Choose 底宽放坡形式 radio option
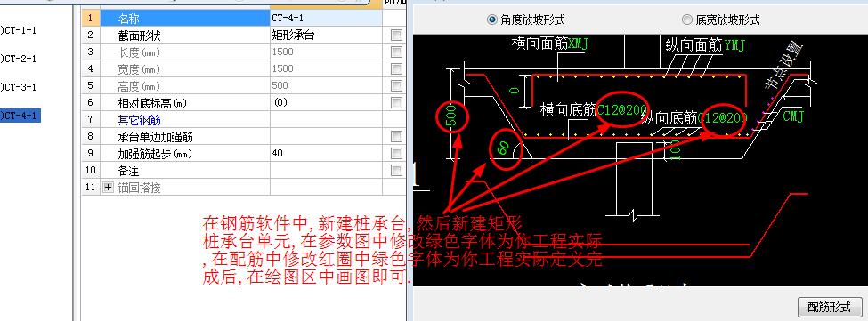Viewport: 868px width, 321px height. pyautogui.click(x=720, y=20)
